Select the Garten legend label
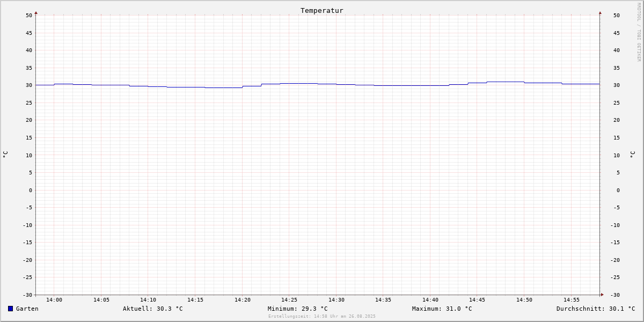Screen dimensions: 644x322 pyautogui.click(x=27, y=309)
